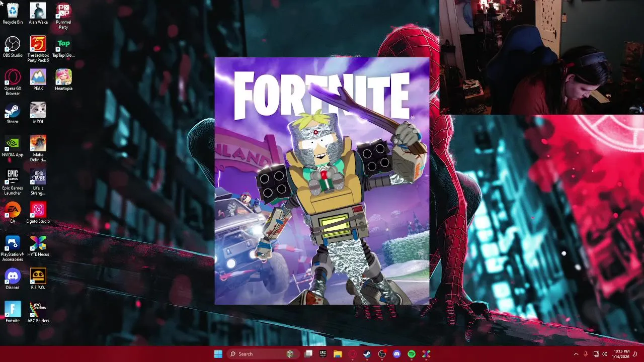
Task: Open the clock and date flyout
Action: coord(621,354)
